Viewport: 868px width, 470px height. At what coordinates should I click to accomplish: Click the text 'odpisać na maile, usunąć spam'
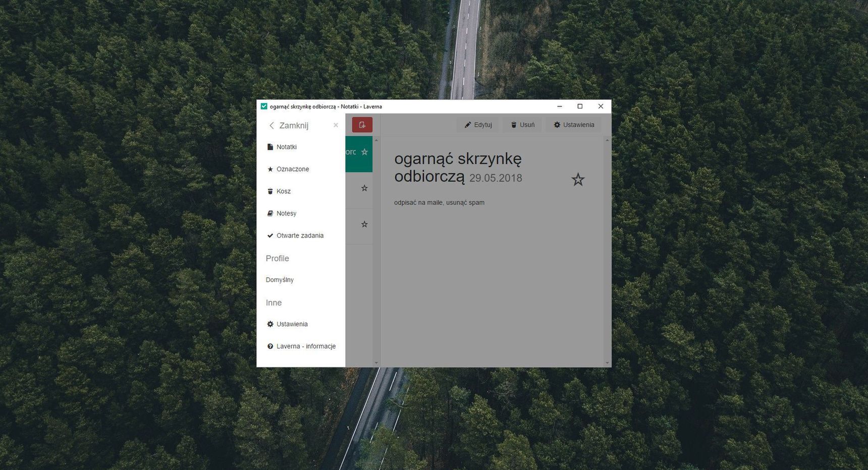[439, 203]
